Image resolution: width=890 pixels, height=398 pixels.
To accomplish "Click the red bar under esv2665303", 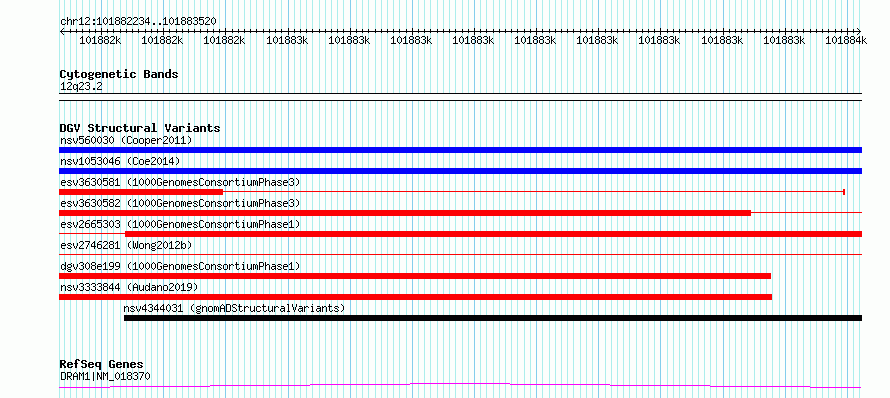I will pyautogui.click(x=493, y=234).
